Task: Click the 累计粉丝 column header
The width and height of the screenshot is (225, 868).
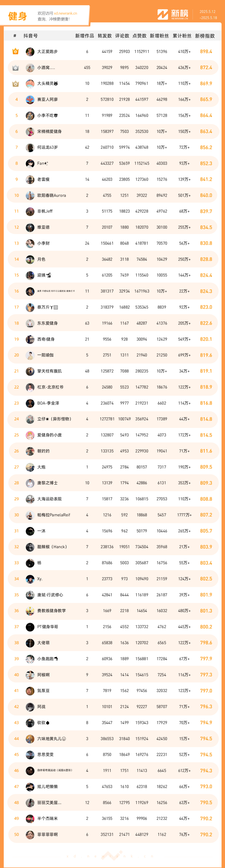Action: pos(182,36)
